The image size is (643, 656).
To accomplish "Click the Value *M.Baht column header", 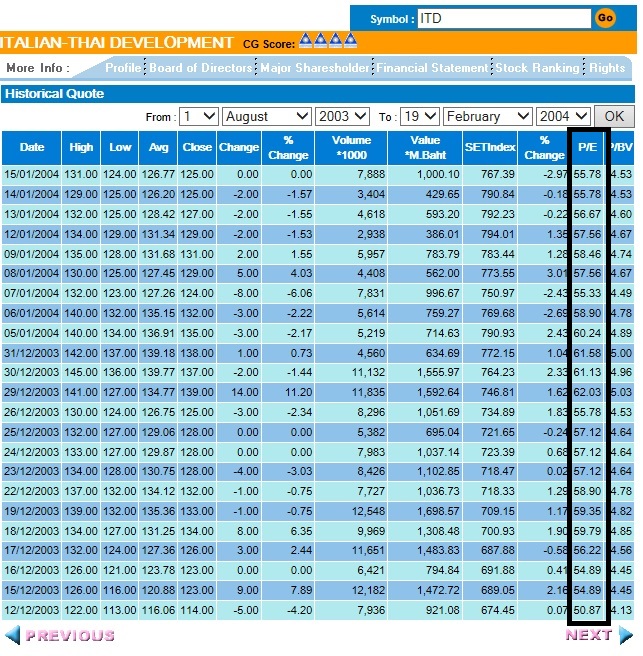I will (425, 148).
